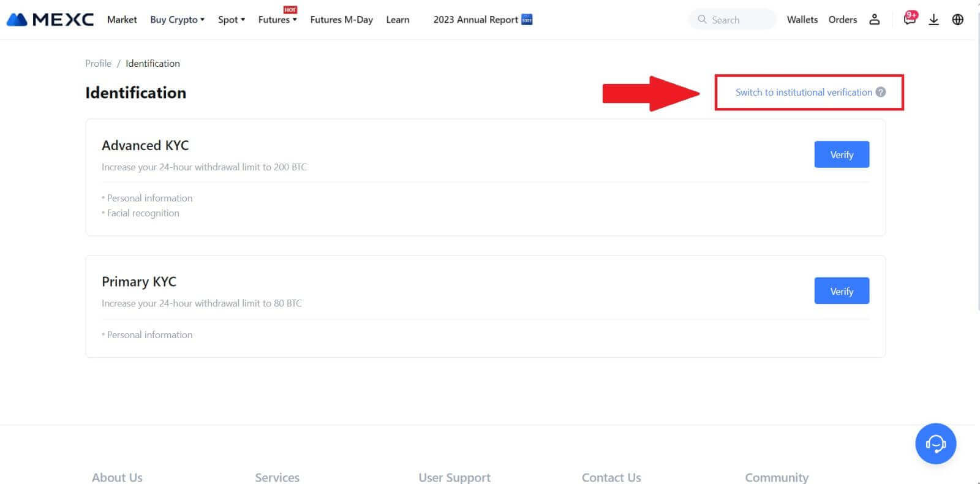The width and height of the screenshot is (980, 484).
Task: Click the Profile breadcrumb link
Action: point(98,63)
